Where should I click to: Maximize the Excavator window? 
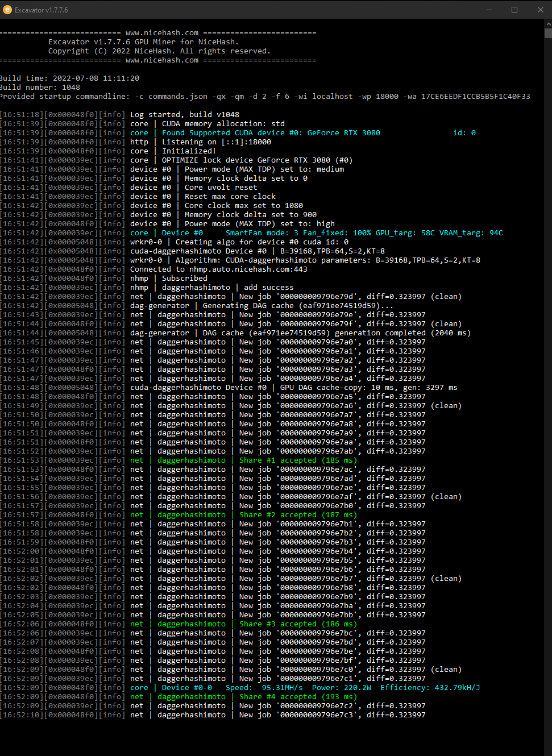tap(514, 10)
